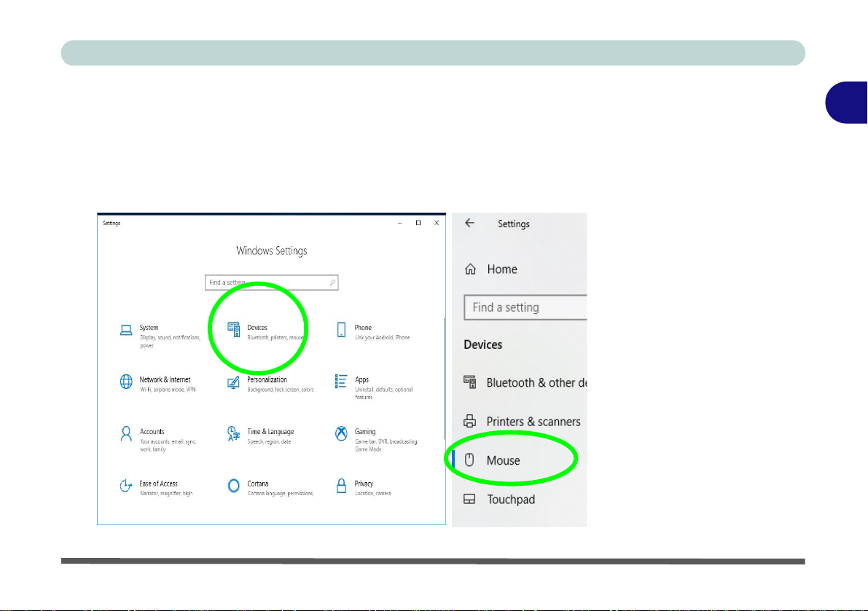The image size is (868, 611).
Task: Open the Gaming Xbox icon
Action: coord(341,433)
